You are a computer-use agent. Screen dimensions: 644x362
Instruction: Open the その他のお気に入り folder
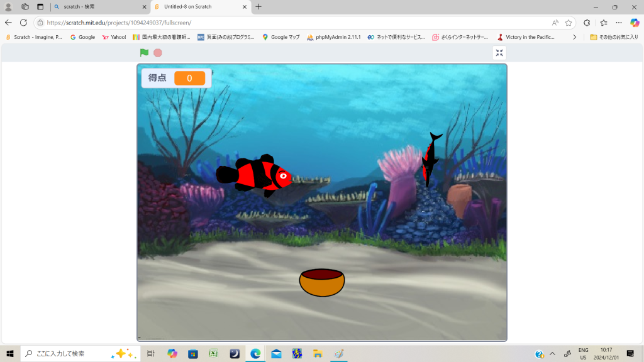pos(614,37)
